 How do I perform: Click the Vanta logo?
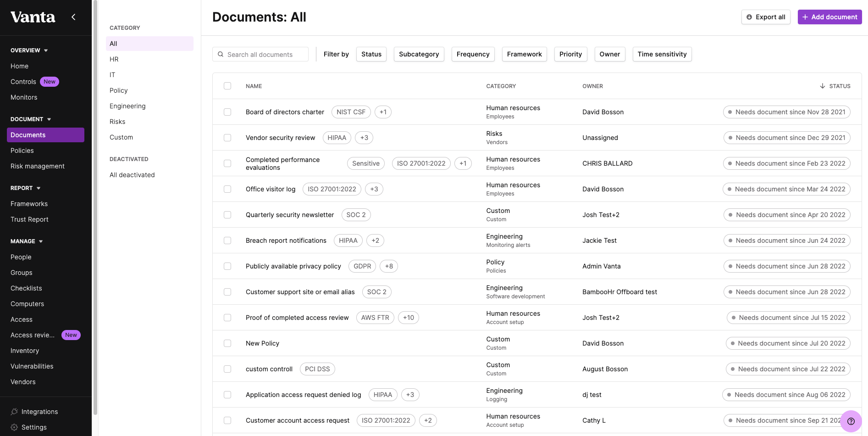(33, 17)
